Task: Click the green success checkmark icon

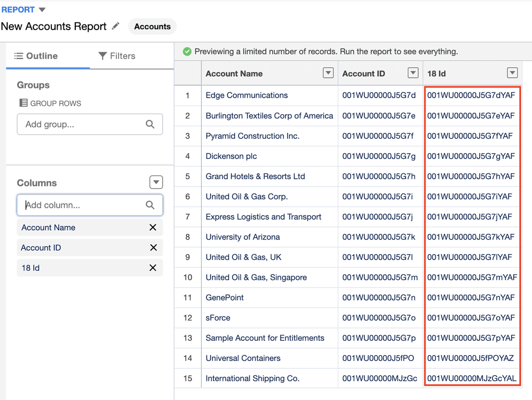Action: tap(187, 51)
